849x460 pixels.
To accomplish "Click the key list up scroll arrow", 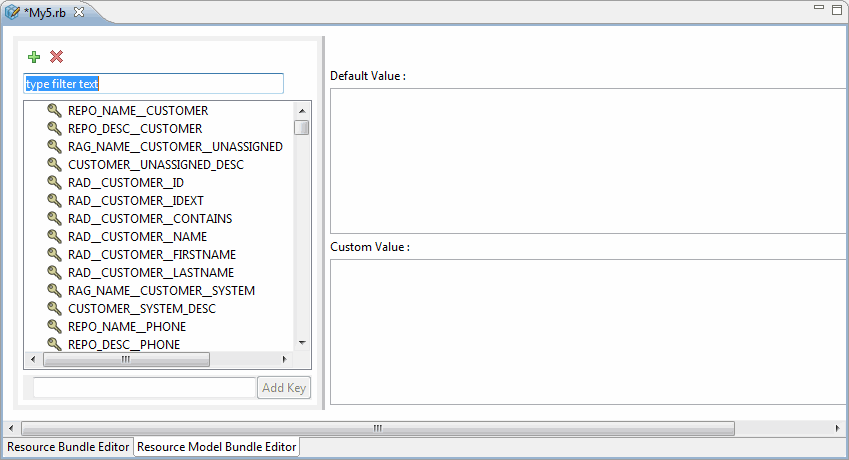I will [x=302, y=110].
